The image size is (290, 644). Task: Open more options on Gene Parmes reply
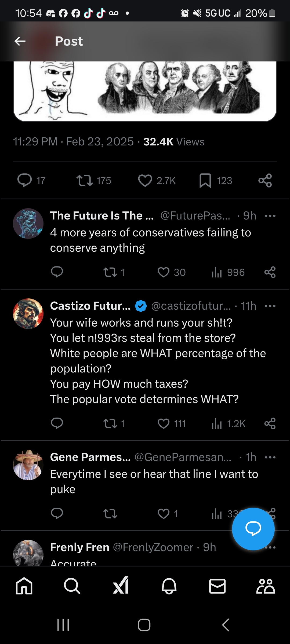point(270,457)
